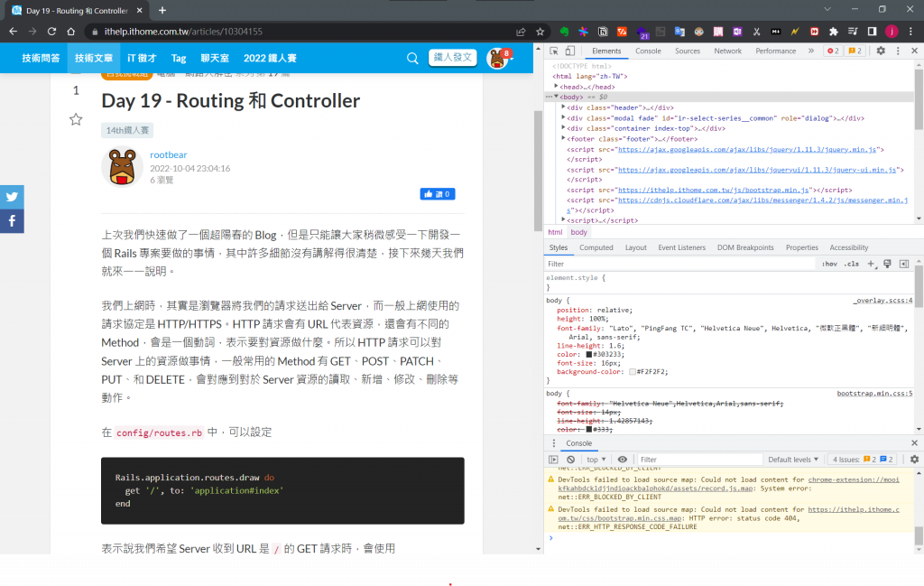
Task: Toggle the computed styles sidebar icon
Action: pyautogui.click(x=904, y=265)
